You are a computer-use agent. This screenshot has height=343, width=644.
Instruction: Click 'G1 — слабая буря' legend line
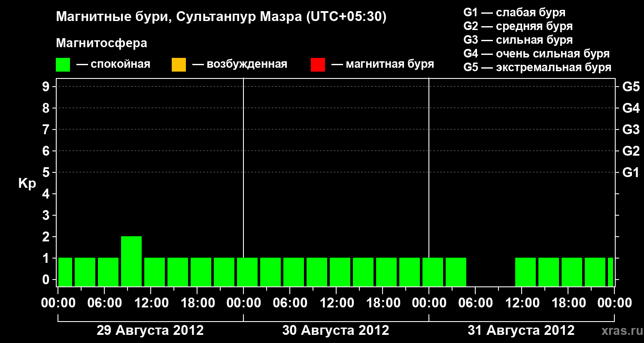coord(514,12)
